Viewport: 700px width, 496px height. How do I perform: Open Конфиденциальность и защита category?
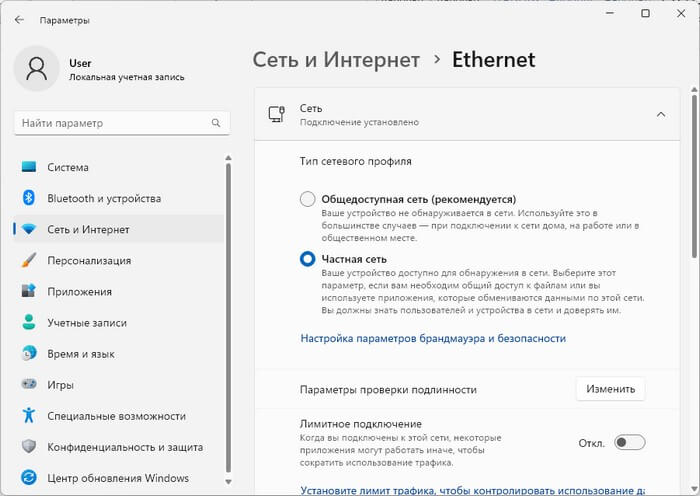click(119, 447)
